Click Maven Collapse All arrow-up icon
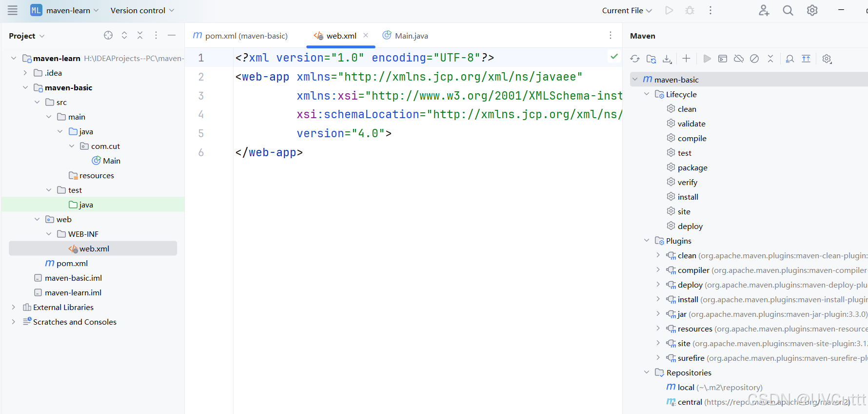 pos(806,59)
